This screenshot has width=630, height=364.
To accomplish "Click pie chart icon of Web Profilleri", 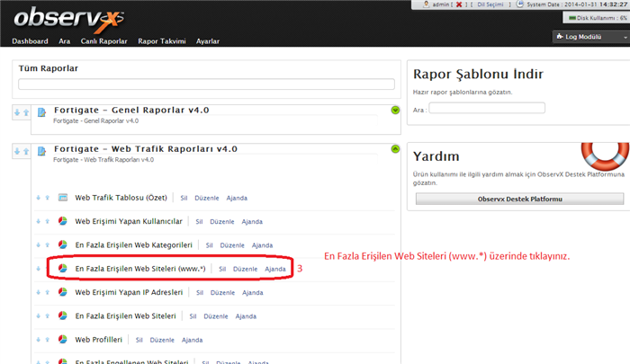I will tap(63, 340).
